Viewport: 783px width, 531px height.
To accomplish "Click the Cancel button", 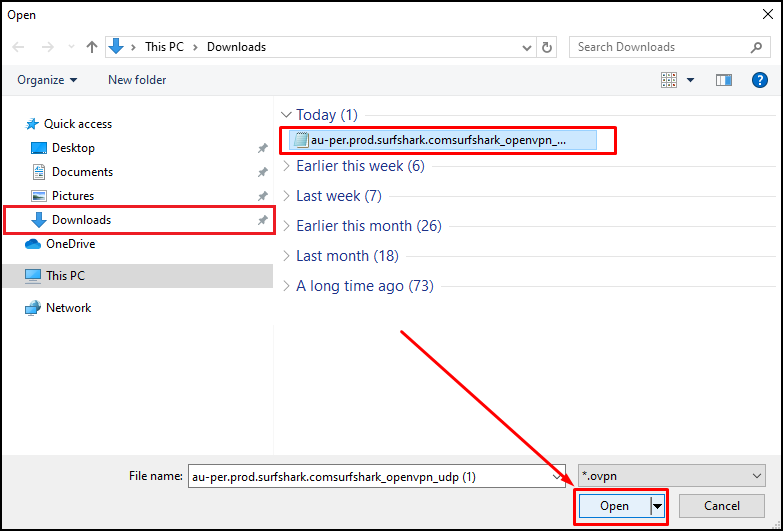I will click(722, 506).
